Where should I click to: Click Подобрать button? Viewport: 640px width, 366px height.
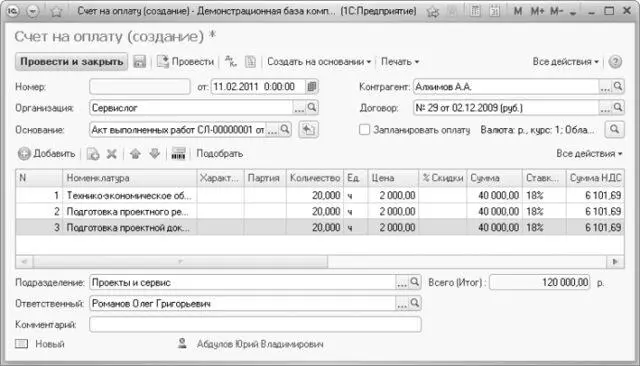pyautogui.click(x=220, y=154)
